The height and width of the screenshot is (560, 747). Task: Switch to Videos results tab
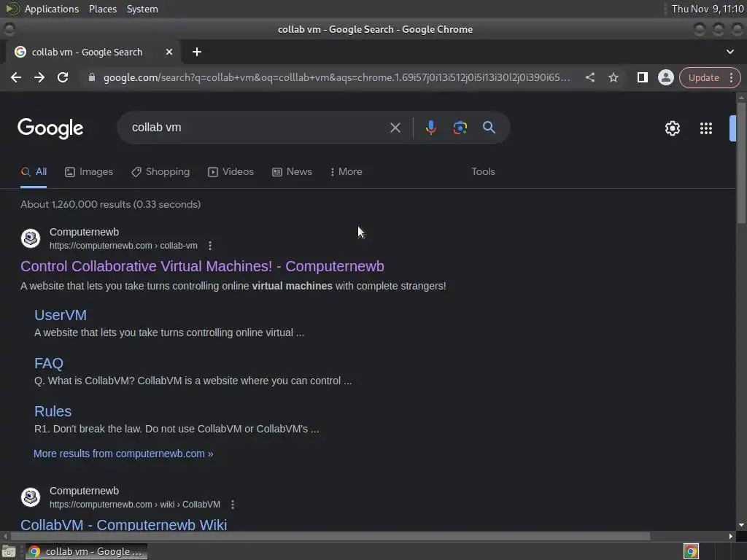(231, 172)
